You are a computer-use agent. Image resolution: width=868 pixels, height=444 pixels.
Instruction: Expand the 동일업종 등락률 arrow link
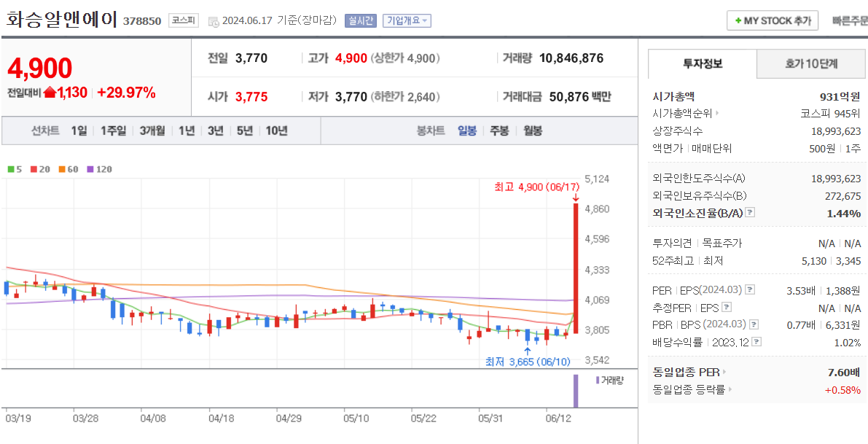pyautogui.click(x=730, y=390)
